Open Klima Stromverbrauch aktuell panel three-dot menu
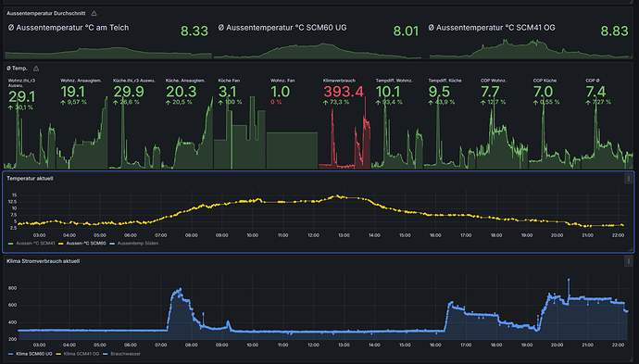 click(x=628, y=261)
